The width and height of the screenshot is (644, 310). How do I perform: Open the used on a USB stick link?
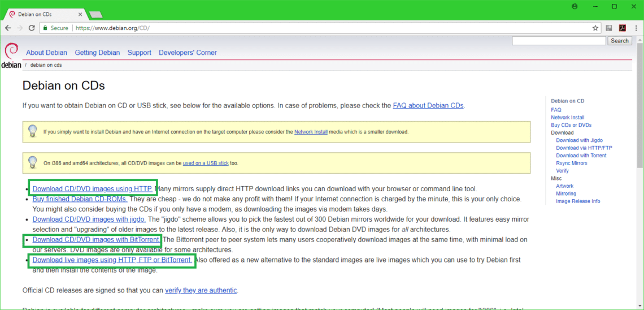pos(206,163)
